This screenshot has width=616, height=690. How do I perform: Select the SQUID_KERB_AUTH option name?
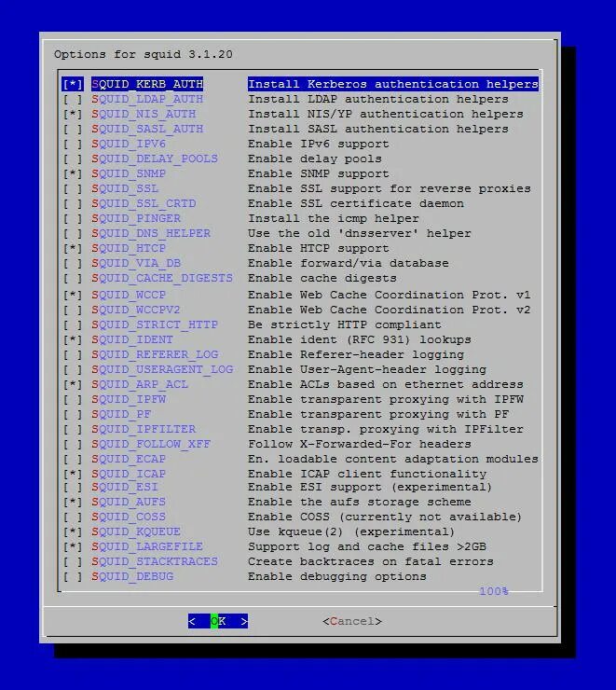(147, 84)
